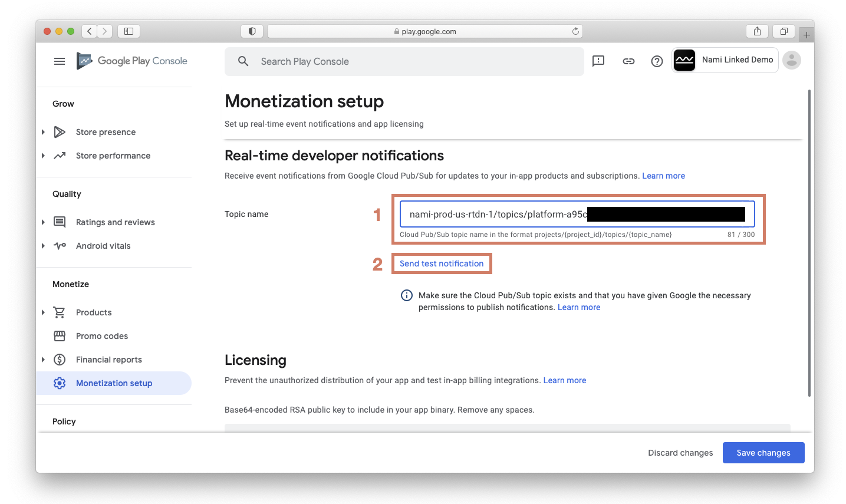Open the Nami Linked Demo app switcher
The width and height of the screenshot is (846, 504).
tap(725, 60)
